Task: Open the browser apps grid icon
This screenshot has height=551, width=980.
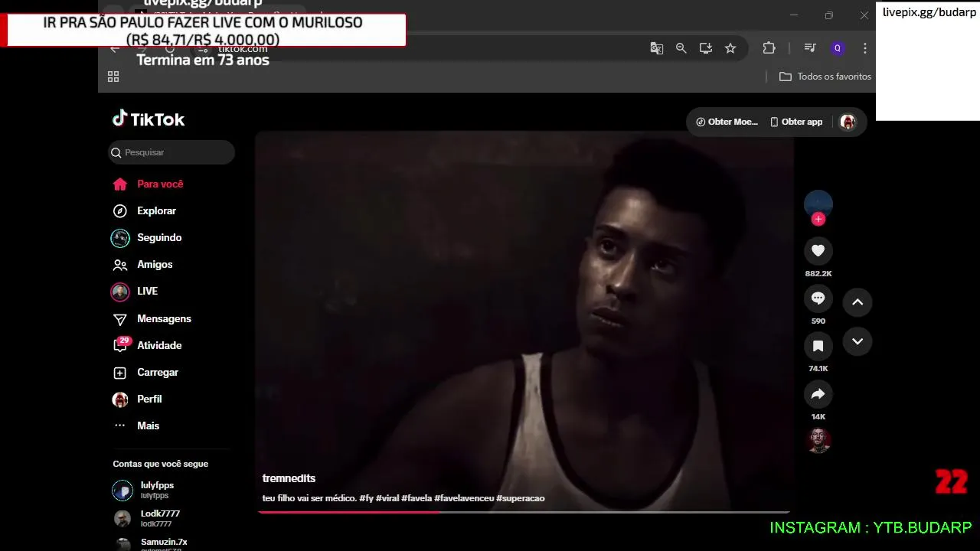Action: [113, 77]
